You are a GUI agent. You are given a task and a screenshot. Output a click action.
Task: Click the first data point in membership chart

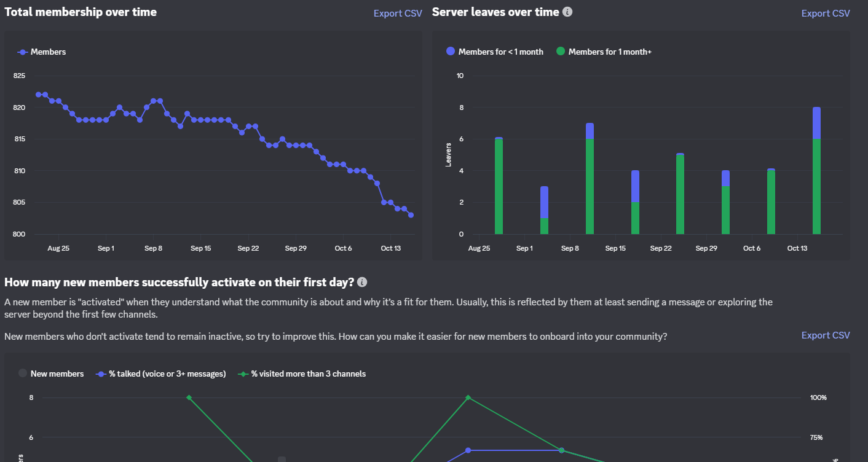(38, 95)
